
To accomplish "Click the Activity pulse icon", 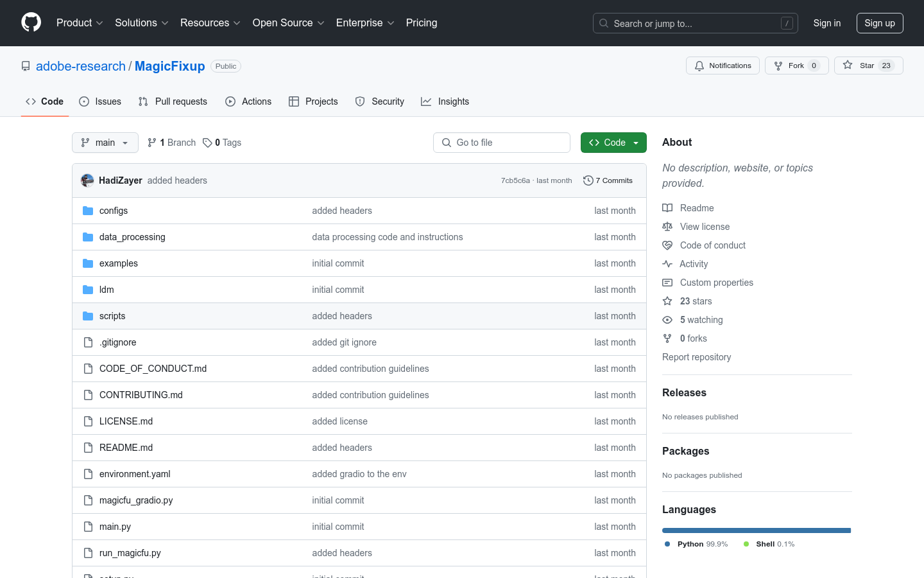I will pyautogui.click(x=667, y=264).
